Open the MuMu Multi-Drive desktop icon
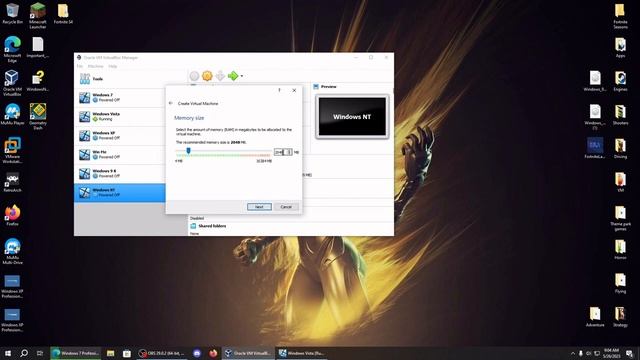The image size is (640, 360). pos(12,251)
